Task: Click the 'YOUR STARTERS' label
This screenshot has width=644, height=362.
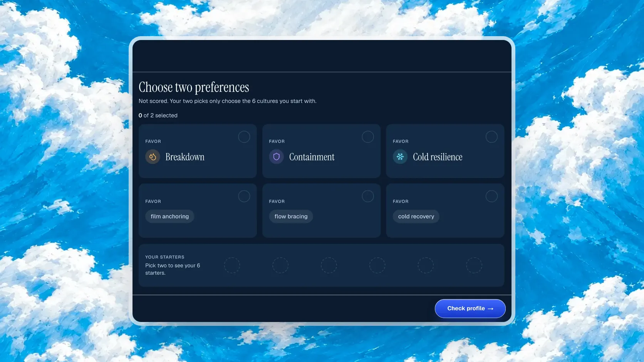Action: click(x=165, y=257)
